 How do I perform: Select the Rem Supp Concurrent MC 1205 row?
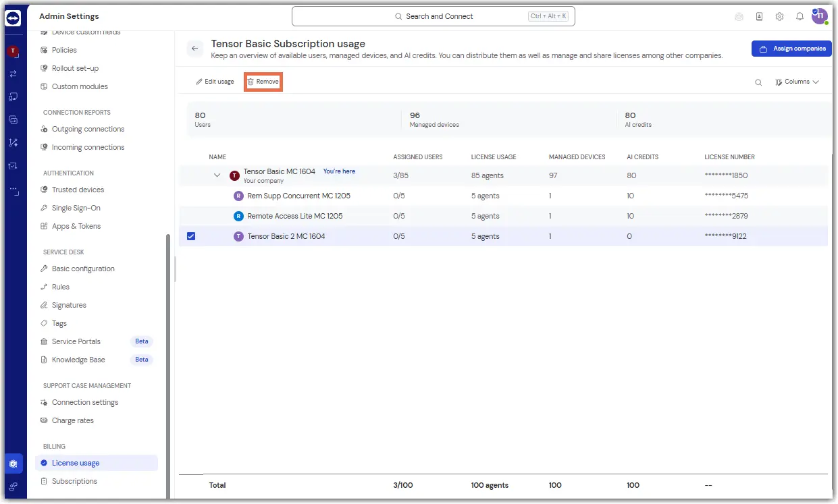click(x=503, y=196)
